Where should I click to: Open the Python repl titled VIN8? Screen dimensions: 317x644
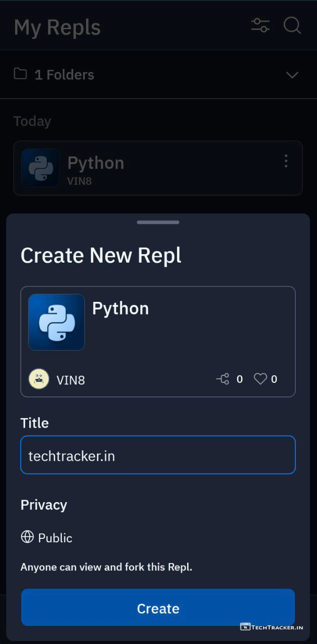(x=151, y=168)
